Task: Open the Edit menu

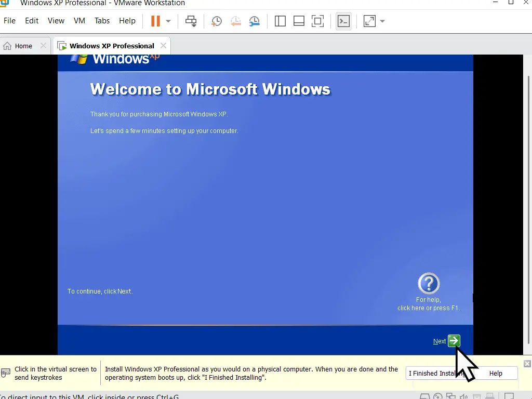Action: [32, 21]
